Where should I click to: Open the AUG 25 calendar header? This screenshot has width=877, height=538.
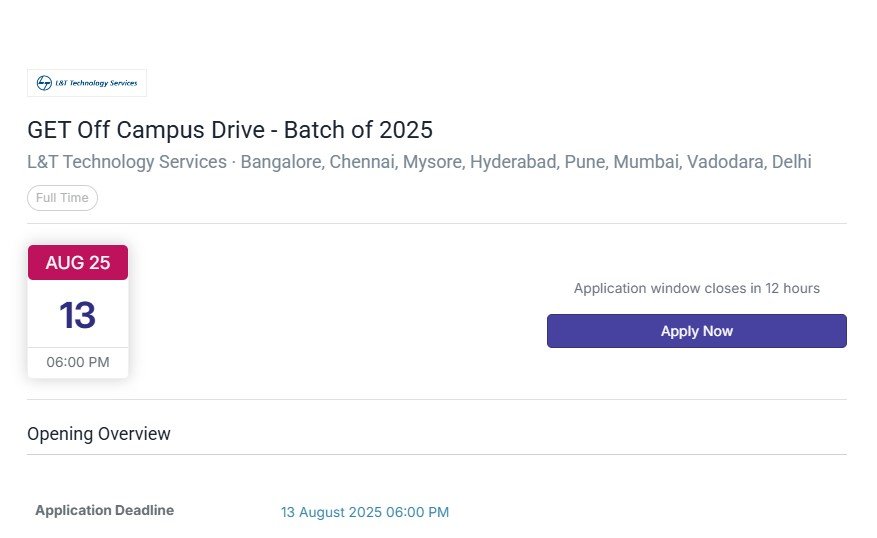(78, 262)
